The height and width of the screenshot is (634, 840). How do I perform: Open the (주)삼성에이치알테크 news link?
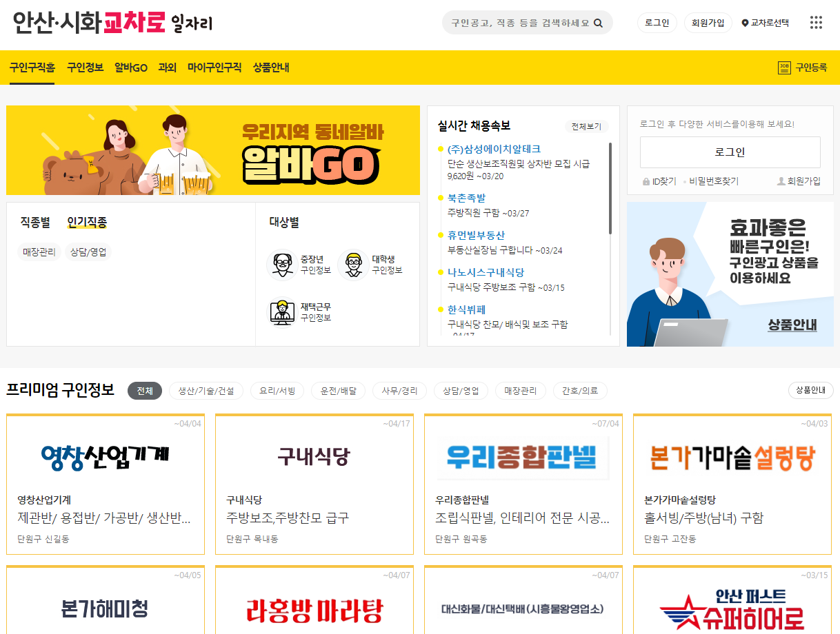pos(494,149)
